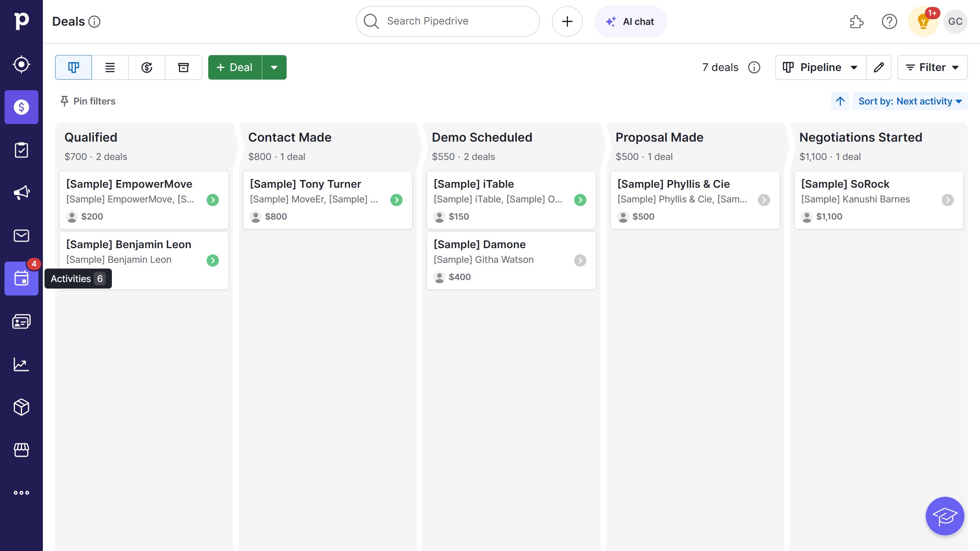
Task: Open the Leads inbox from the sidebar
Action: point(21,64)
